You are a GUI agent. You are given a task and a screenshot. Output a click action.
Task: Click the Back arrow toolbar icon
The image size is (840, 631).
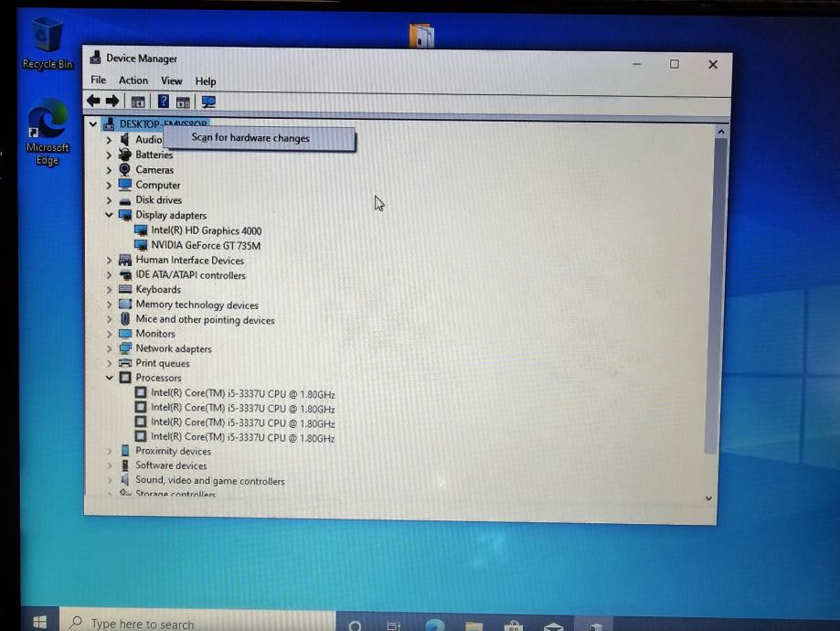pyautogui.click(x=93, y=101)
